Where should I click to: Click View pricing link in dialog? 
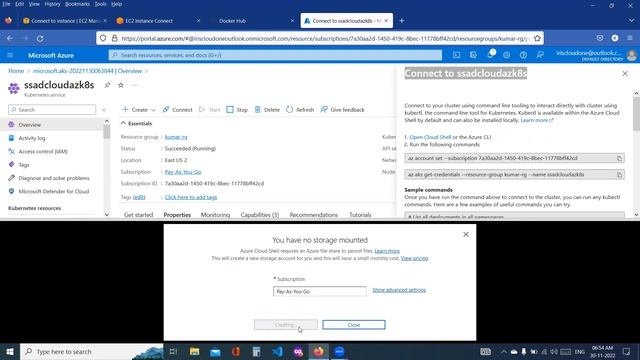[x=414, y=258]
